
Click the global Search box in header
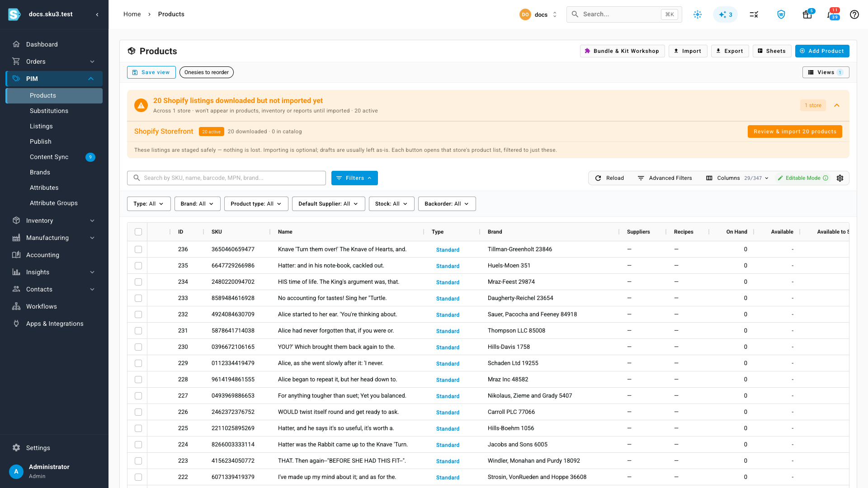coord(624,14)
